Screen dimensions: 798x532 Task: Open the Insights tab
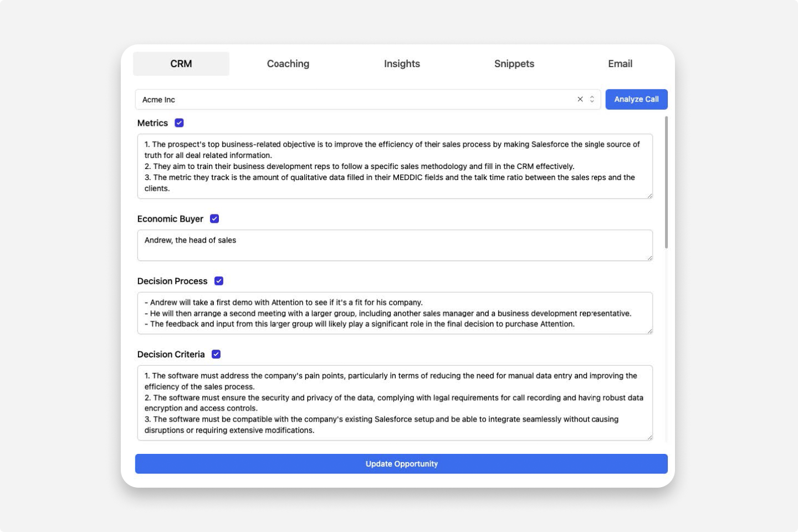(x=402, y=64)
